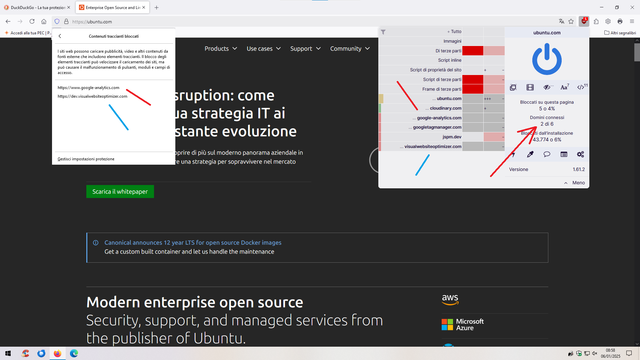Open uBlock dashboard gears icon
The image size is (640, 360).
coord(580,154)
